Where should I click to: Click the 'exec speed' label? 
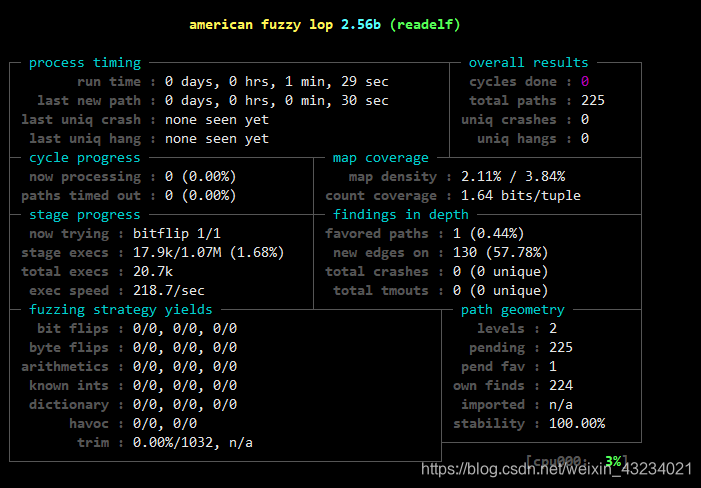pyautogui.click(x=69, y=290)
